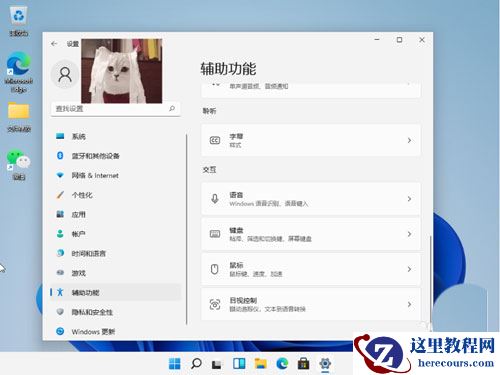The image size is (500, 375).
Task: Open taskbar Search magnifier
Action: click(x=196, y=363)
